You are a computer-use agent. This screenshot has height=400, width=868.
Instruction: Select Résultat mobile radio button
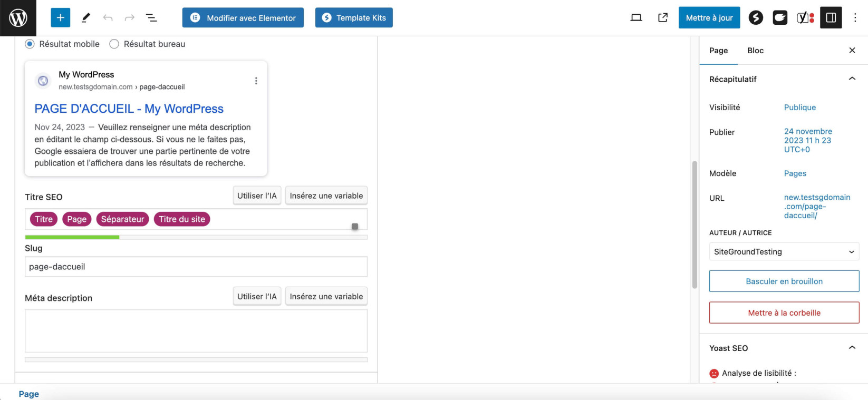(x=30, y=44)
